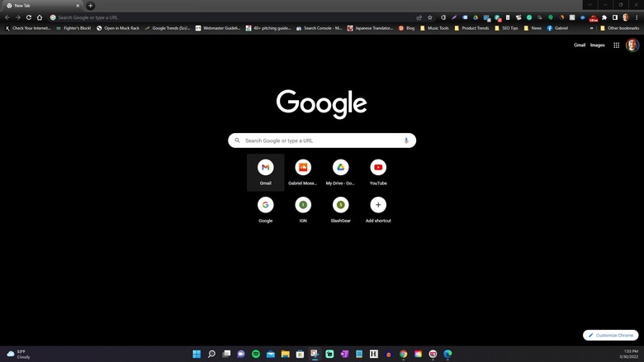Open the Japanese Translator bookmark
Image resolution: width=644 pixels, height=362 pixels.
pyautogui.click(x=370, y=28)
